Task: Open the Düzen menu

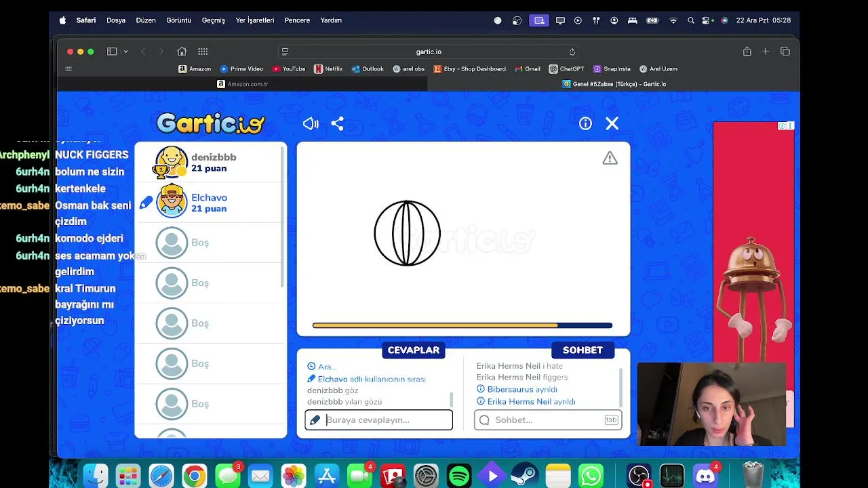Action: click(146, 20)
